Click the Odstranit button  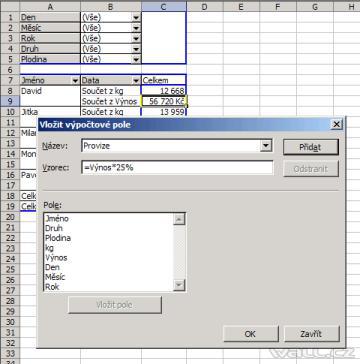click(310, 169)
